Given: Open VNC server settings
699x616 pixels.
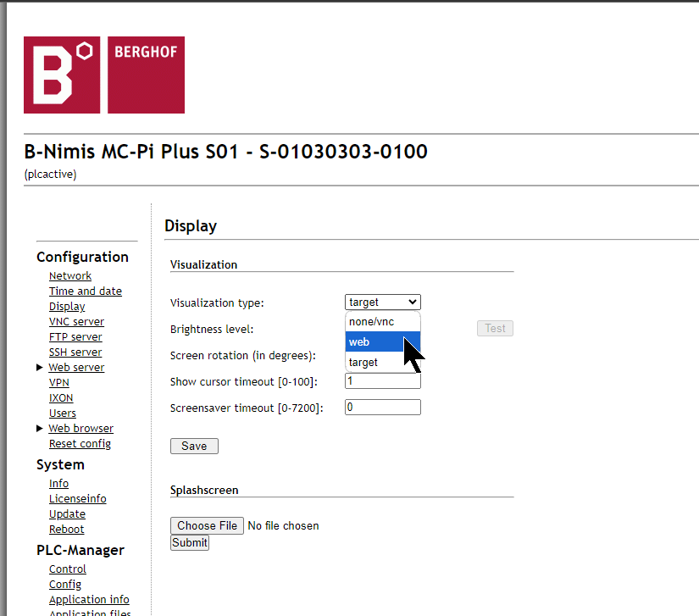Looking at the screenshot, I should [76, 322].
